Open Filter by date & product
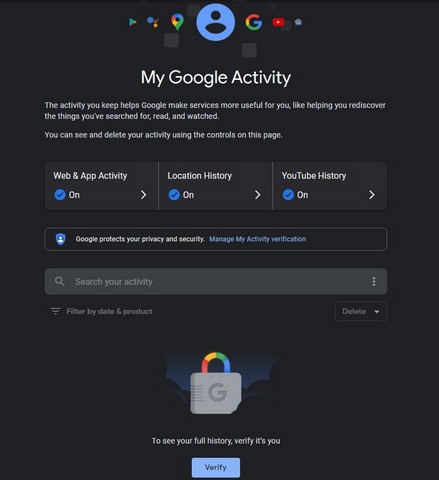The width and height of the screenshot is (439, 480). 101,311
